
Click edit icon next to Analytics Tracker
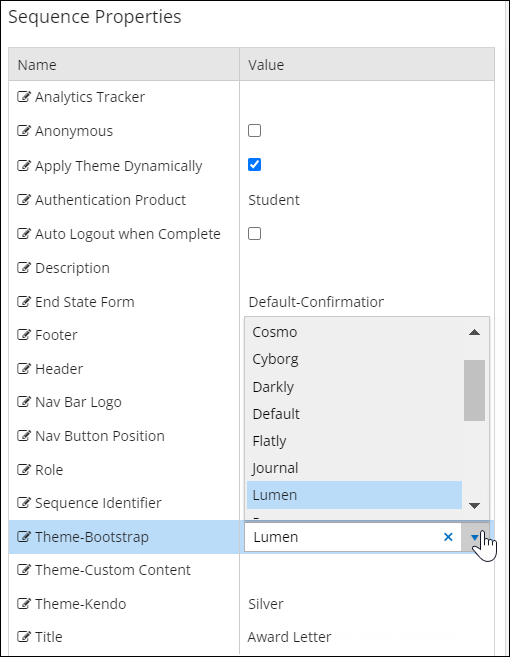(x=23, y=97)
